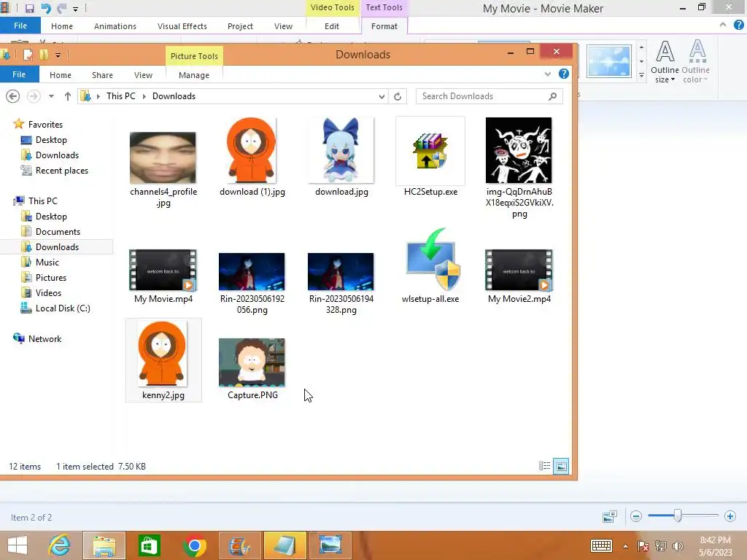
Task: Expand Downloads ribbon chevron
Action: coord(548,74)
